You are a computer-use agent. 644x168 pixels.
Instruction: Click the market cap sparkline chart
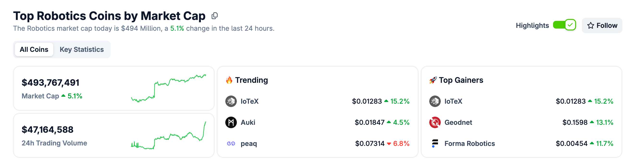(x=168, y=88)
